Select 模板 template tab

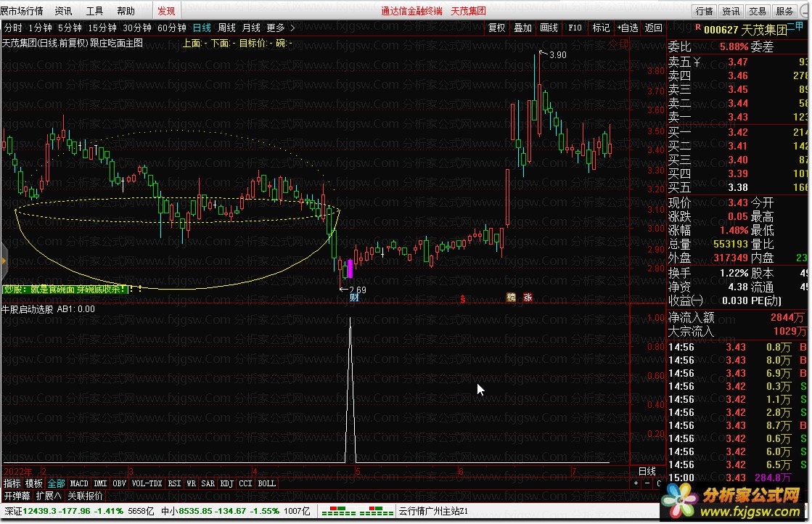click(33, 483)
